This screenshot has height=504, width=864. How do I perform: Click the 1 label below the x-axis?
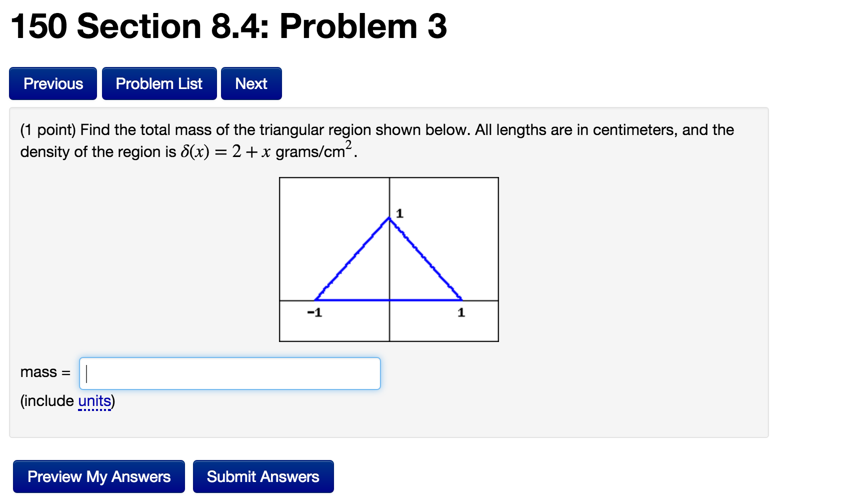coord(461,313)
